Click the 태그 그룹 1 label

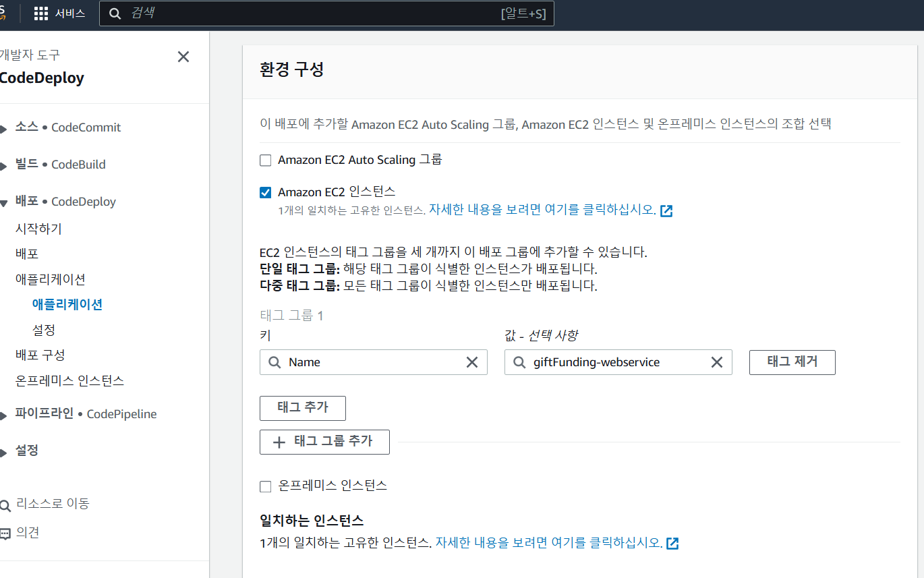click(291, 316)
